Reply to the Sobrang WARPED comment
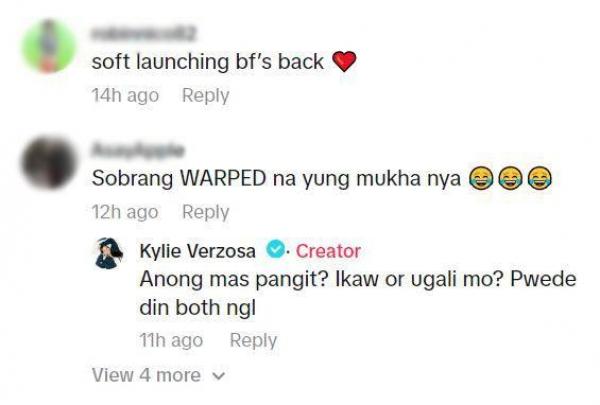The width and height of the screenshot is (600, 405). coord(205,212)
